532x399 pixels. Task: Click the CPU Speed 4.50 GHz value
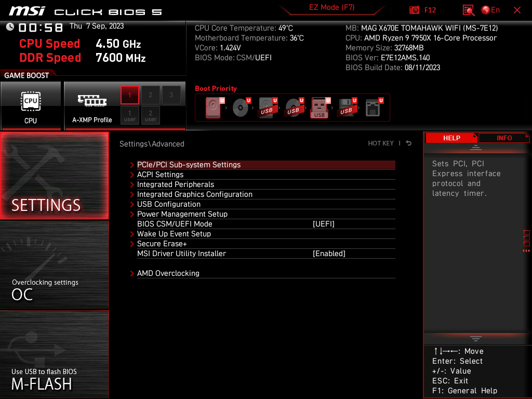click(x=118, y=44)
